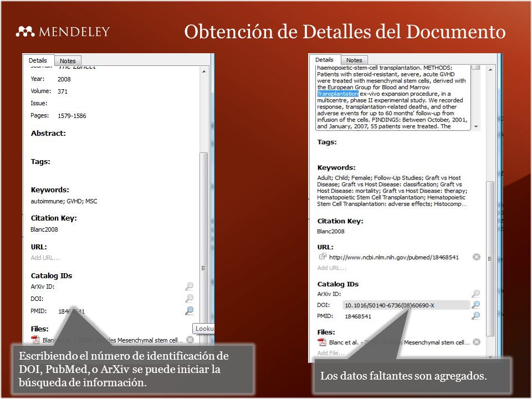Click the citation key Blanc2008 in the left panel
This screenshot has width=532, height=399.
[x=44, y=229]
